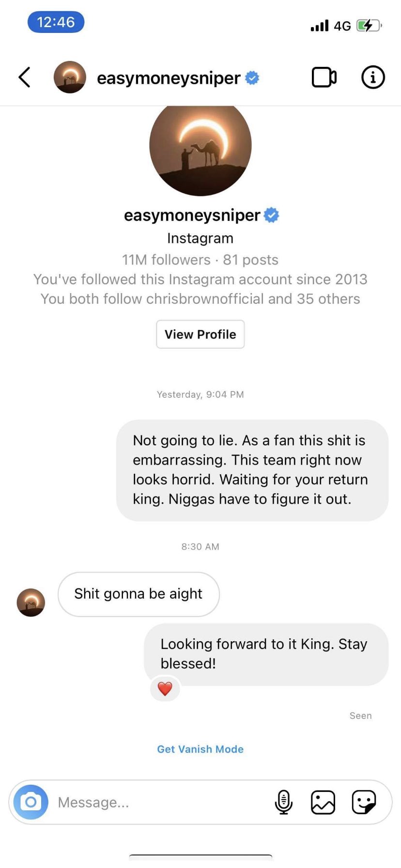Tap the 'Not going to lie' message bubble

(x=252, y=470)
